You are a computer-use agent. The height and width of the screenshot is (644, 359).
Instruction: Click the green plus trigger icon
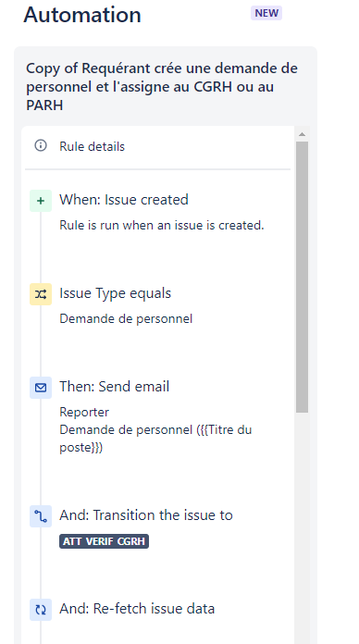pos(41,201)
